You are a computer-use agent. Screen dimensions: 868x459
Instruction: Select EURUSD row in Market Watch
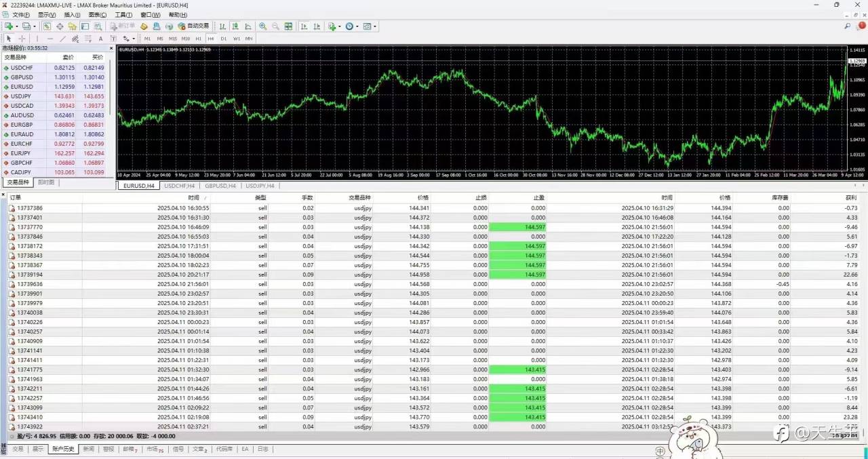55,87
